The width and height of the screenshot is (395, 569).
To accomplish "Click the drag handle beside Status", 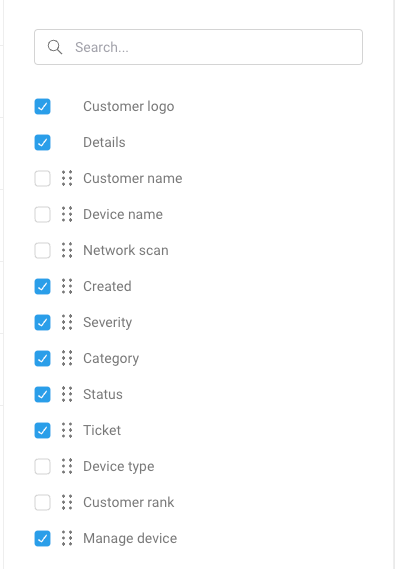I will [67, 394].
